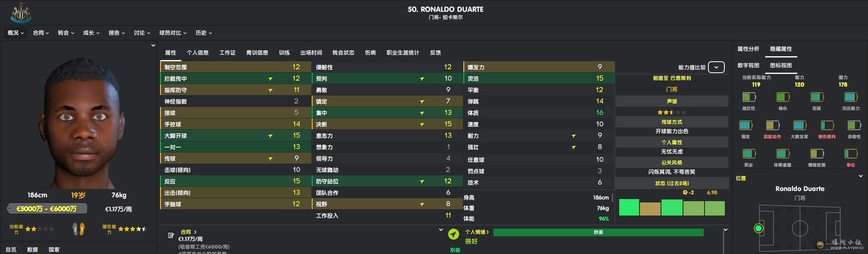Toggle the 拦截传中 training focus arrow
868x254 pixels.
tap(270, 79)
